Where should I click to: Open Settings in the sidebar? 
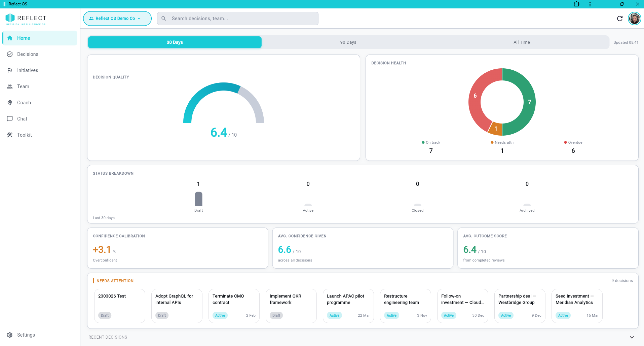click(x=40, y=335)
